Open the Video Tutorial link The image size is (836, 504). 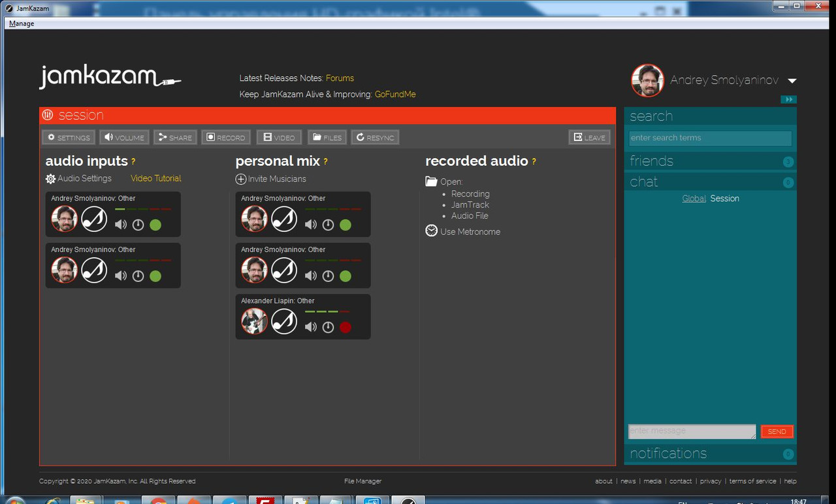(x=156, y=178)
